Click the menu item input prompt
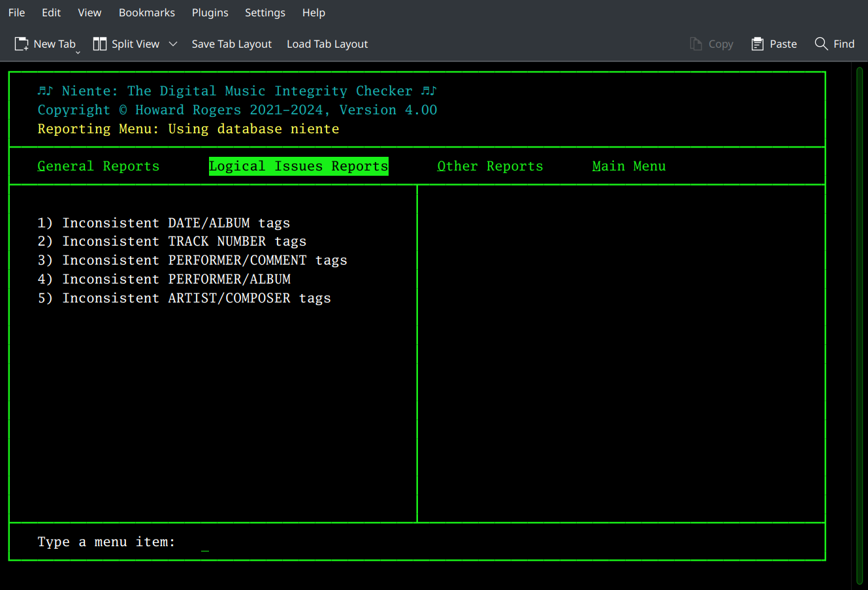This screenshot has height=590, width=868. pyautogui.click(x=204, y=542)
